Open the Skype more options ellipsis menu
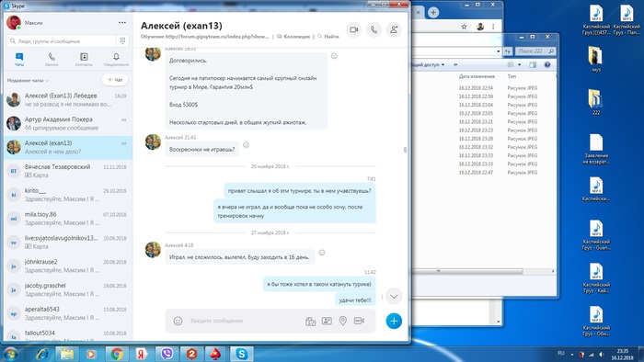Viewport: 644px width, 362px height. pos(122,23)
